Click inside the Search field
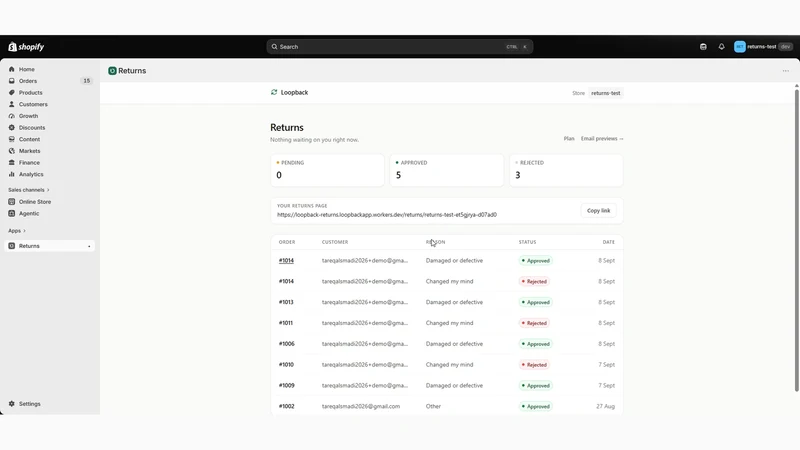Image resolution: width=800 pixels, height=450 pixels. click(x=399, y=46)
